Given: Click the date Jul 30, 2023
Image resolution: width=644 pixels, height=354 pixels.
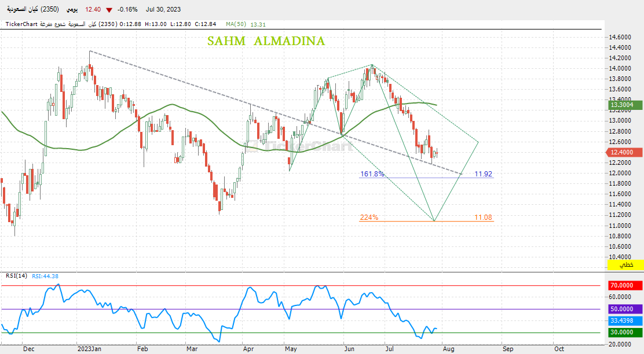Looking at the screenshot, I should [x=163, y=9].
